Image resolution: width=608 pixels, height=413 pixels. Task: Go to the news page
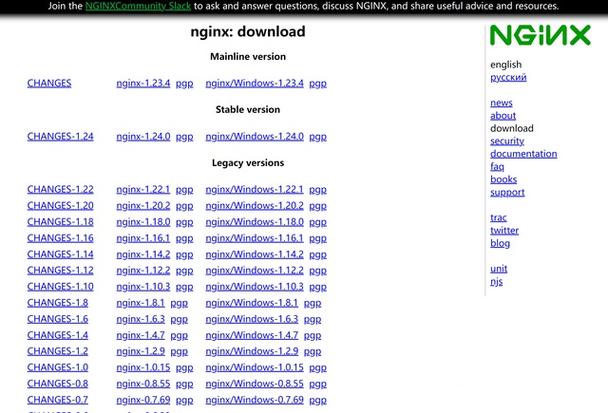(501, 103)
